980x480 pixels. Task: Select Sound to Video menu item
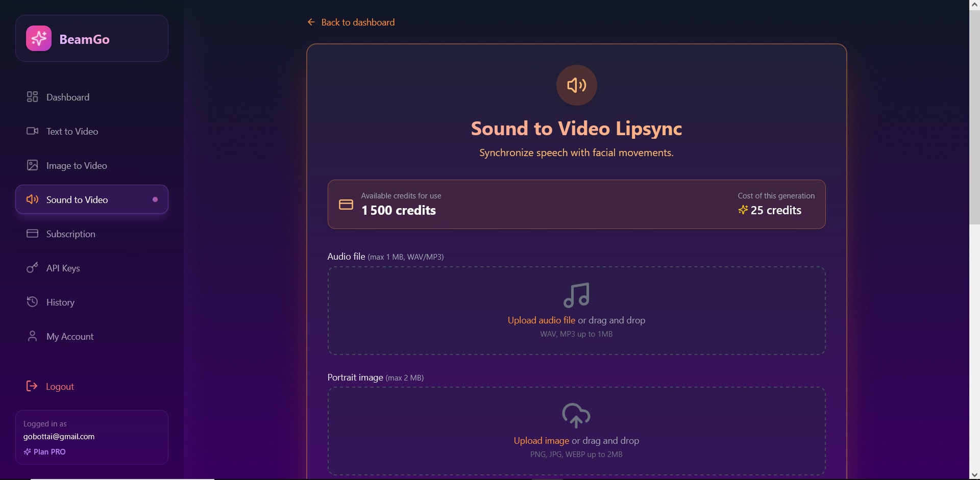coord(92,199)
